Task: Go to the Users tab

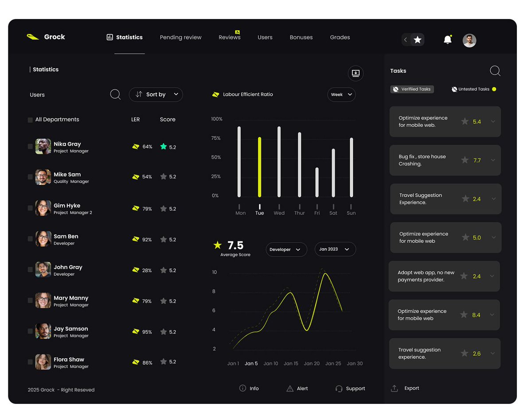Action: point(265,37)
